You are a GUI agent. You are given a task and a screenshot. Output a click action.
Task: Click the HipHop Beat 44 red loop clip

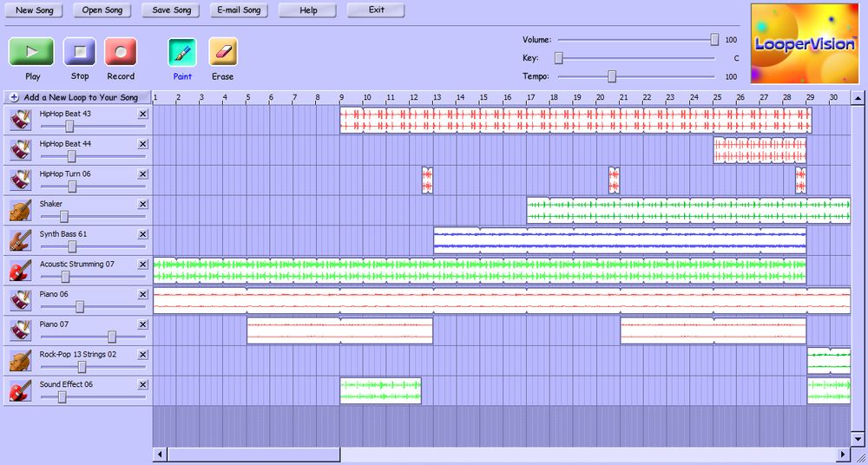[759, 151]
